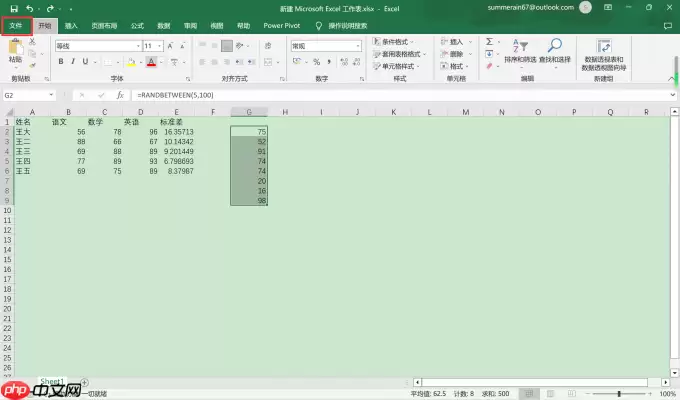
Task: Click the new sheet plus button
Action: 85,382
